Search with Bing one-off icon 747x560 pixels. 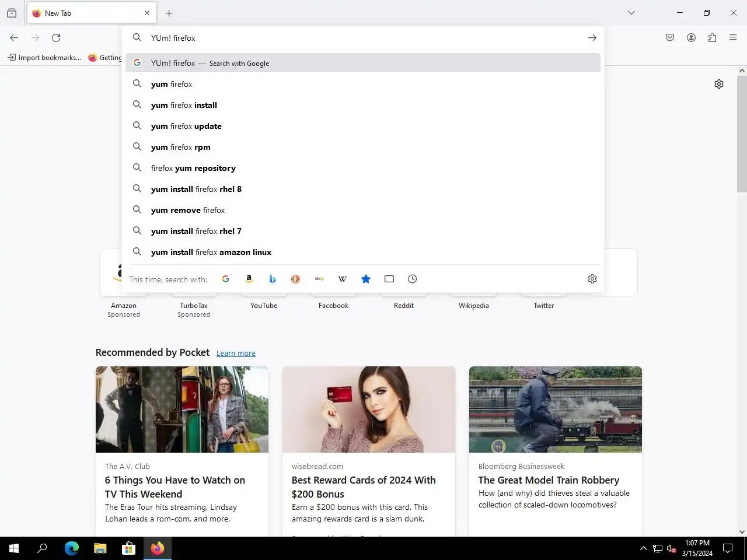pos(273,279)
